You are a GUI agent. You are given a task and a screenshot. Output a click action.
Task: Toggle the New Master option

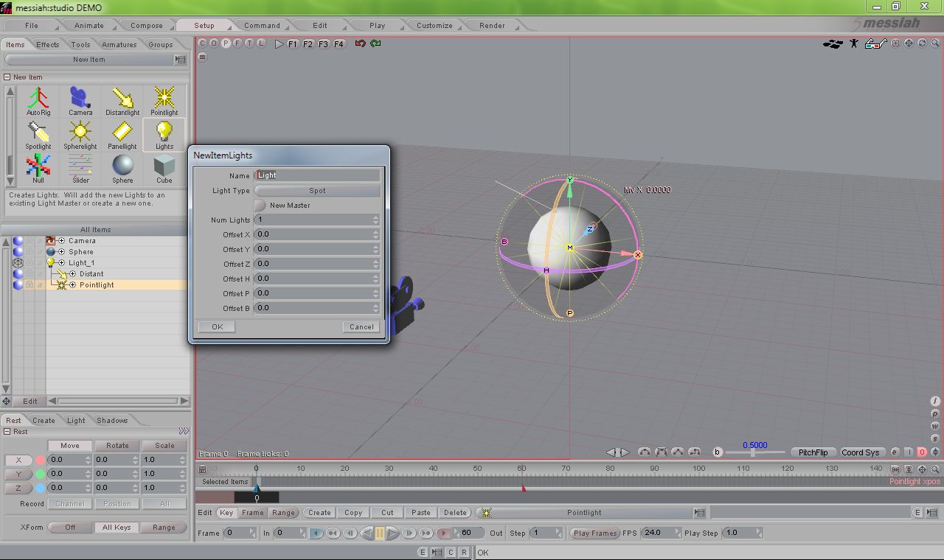click(x=260, y=205)
